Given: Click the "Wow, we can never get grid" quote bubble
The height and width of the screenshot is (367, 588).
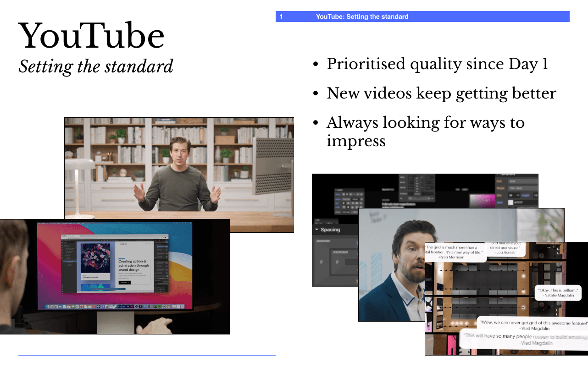Looking at the screenshot, I should (x=533, y=325).
